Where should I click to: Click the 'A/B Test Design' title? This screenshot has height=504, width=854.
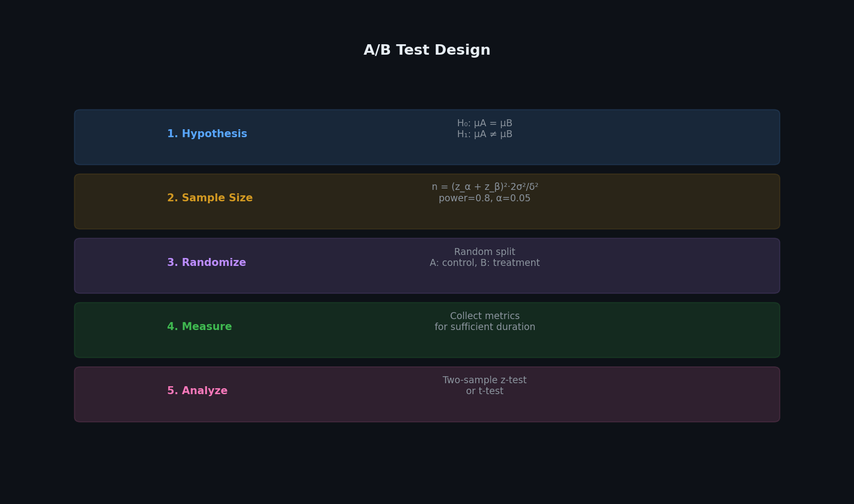pyautogui.click(x=427, y=50)
